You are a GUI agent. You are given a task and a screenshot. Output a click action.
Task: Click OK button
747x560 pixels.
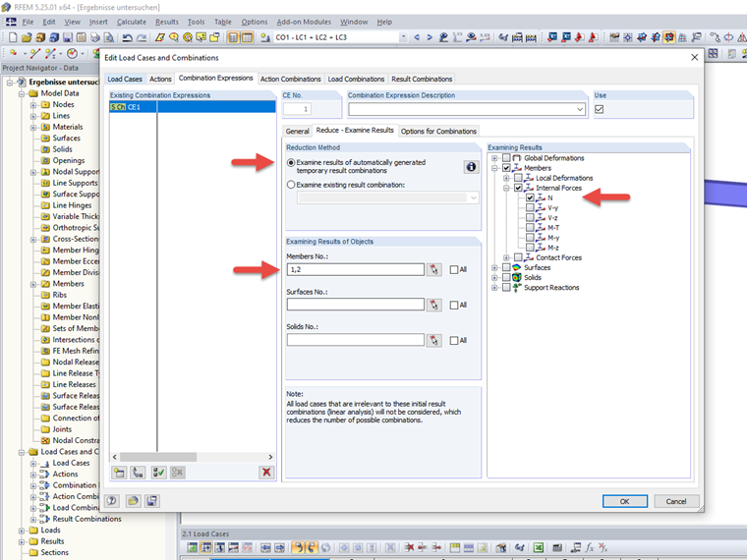[624, 501]
